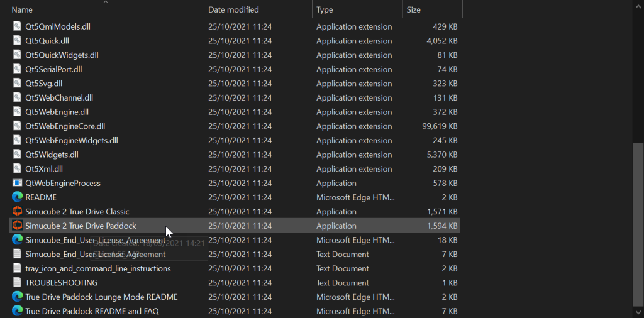Click the QtWebEngineProcess application icon
The image size is (644, 318).
pos(17,183)
